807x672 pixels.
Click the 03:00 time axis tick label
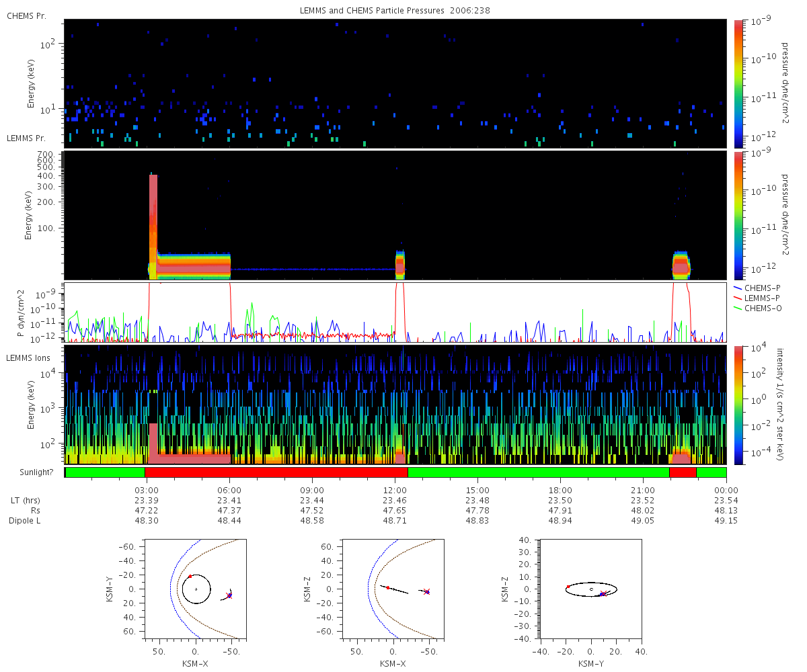pos(147,491)
